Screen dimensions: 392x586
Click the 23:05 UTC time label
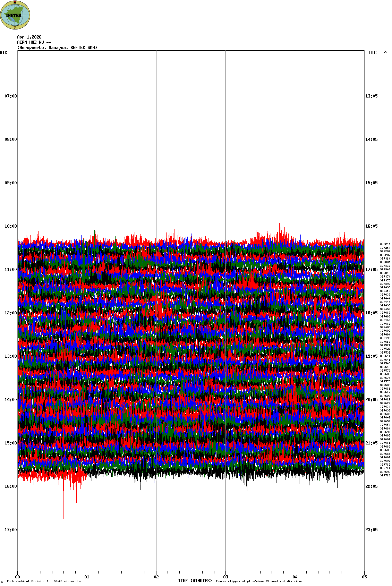pos(371,530)
